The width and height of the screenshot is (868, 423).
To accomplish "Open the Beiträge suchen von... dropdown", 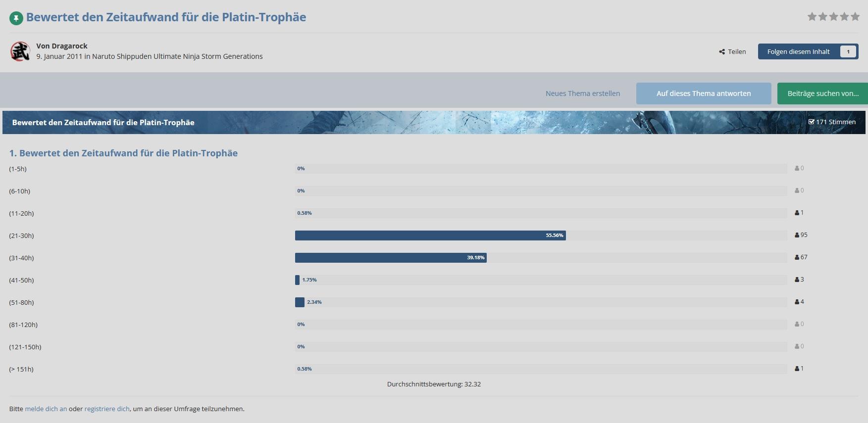I will (822, 94).
